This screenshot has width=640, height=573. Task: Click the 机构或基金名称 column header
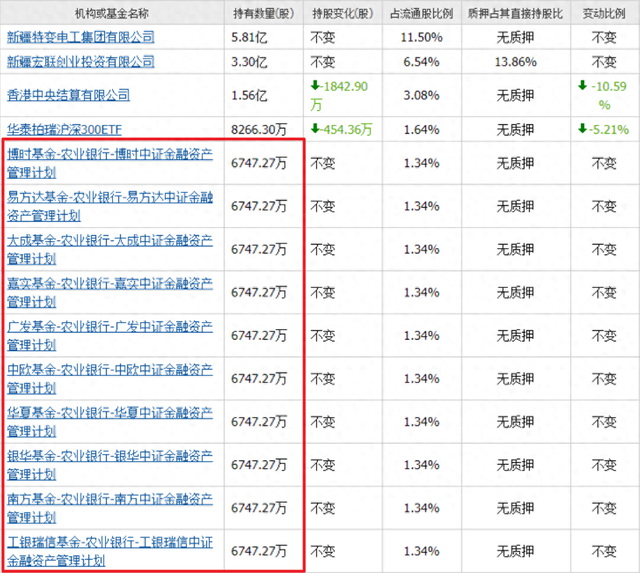pyautogui.click(x=112, y=13)
